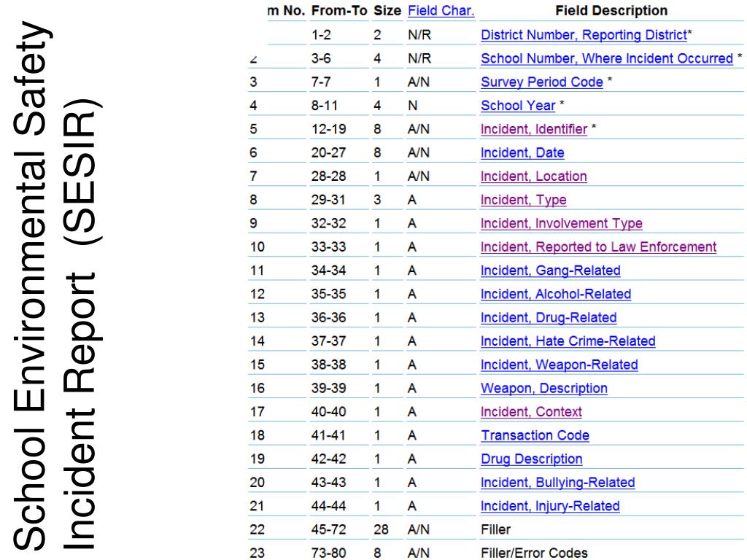Open the School Year link

[x=518, y=106]
